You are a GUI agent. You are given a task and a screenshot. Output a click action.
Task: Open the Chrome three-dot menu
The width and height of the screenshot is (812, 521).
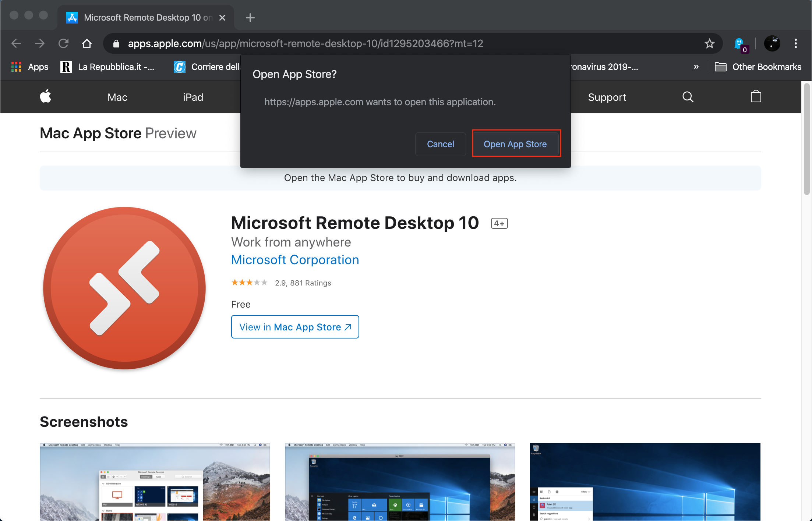[796, 43]
